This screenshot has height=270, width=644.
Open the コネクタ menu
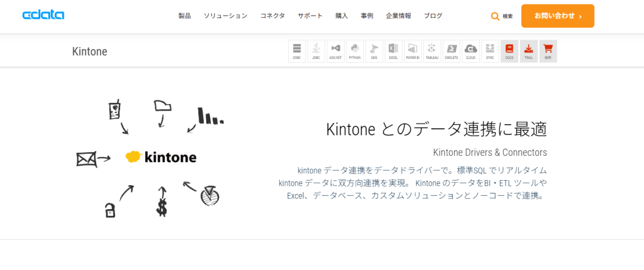[x=272, y=16]
